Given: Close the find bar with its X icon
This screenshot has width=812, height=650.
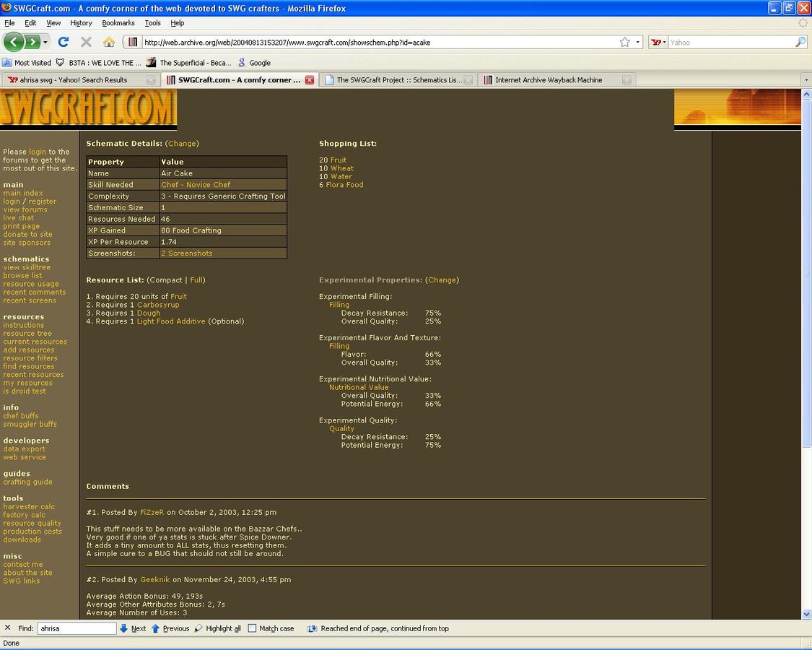Looking at the screenshot, I should click(x=7, y=628).
